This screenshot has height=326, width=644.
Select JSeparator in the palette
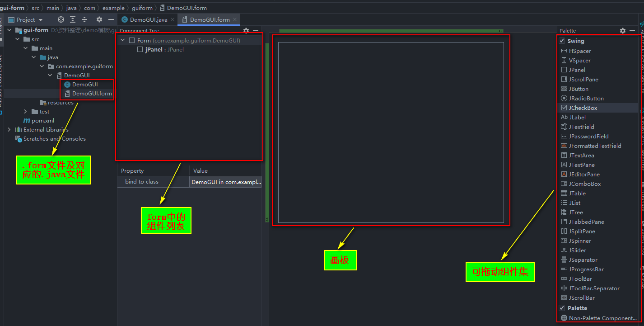pos(579,260)
